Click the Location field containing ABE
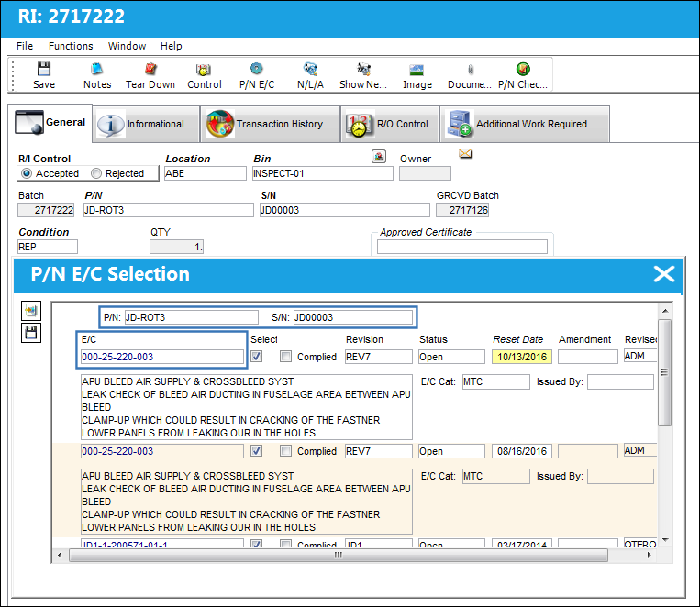Screen dimensions: 700x607 point(205,173)
